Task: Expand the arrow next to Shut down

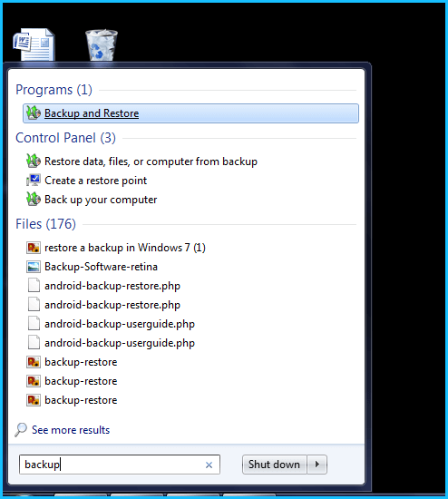Action: [x=317, y=465]
